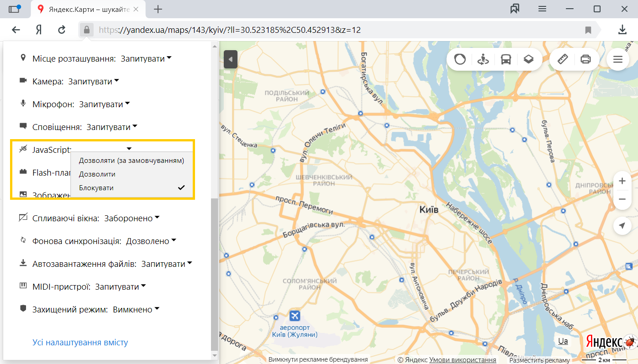The image size is (638, 364).
Task: Click the scrollbar down arrow in the panel
Action: [215, 354]
